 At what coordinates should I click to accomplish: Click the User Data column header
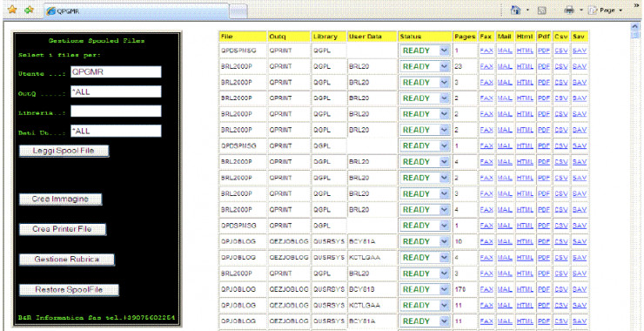[372, 37]
